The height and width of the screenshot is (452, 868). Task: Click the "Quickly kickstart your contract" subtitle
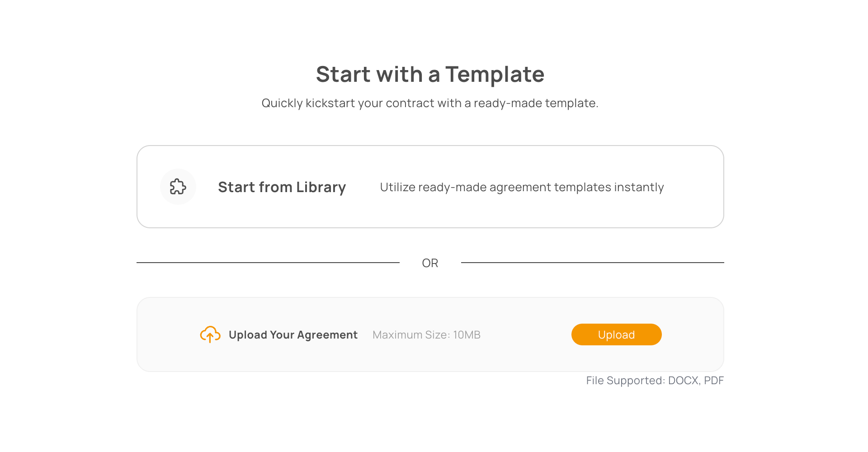pos(430,103)
